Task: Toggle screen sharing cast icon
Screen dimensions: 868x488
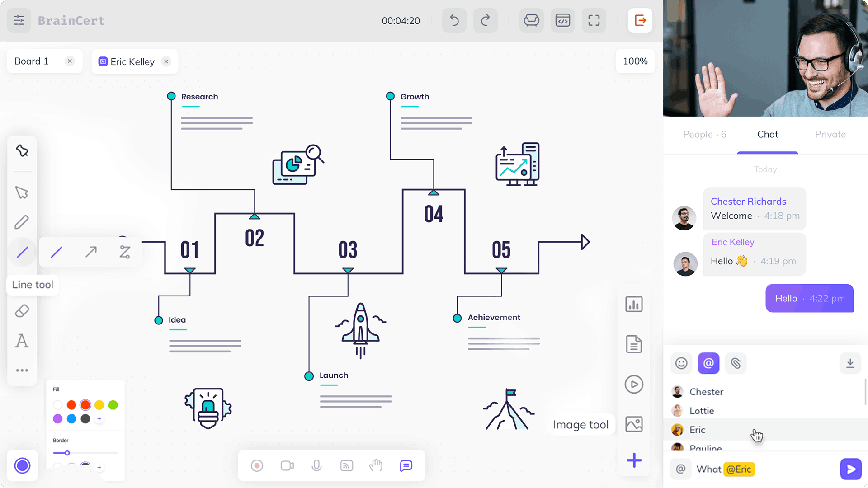Action: (347, 465)
